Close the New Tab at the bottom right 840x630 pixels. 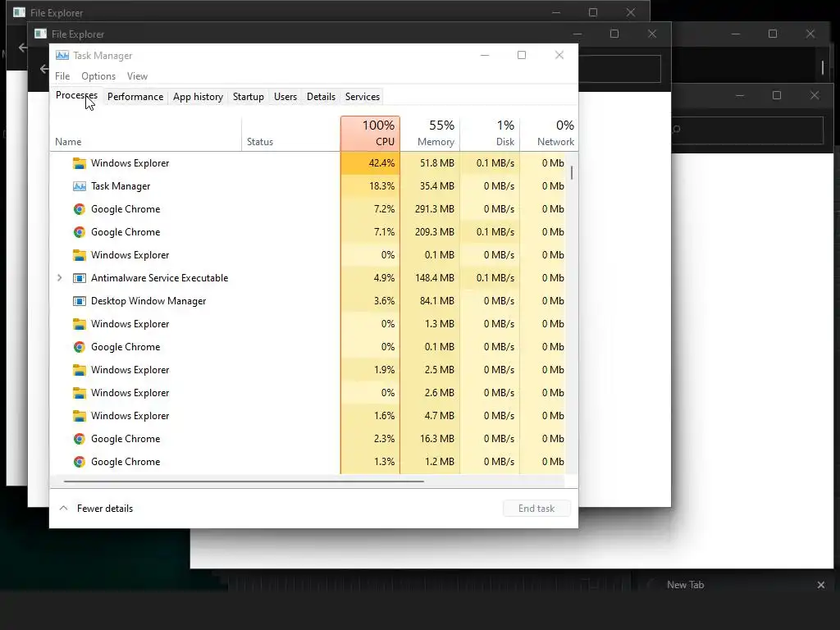[x=820, y=585]
